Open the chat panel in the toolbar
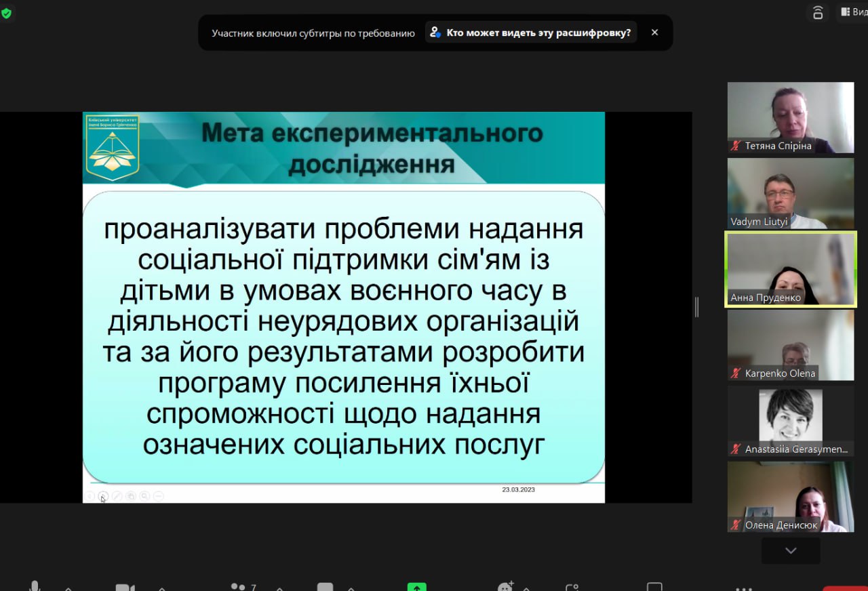Viewport: 868px width, 591px height. [325, 587]
